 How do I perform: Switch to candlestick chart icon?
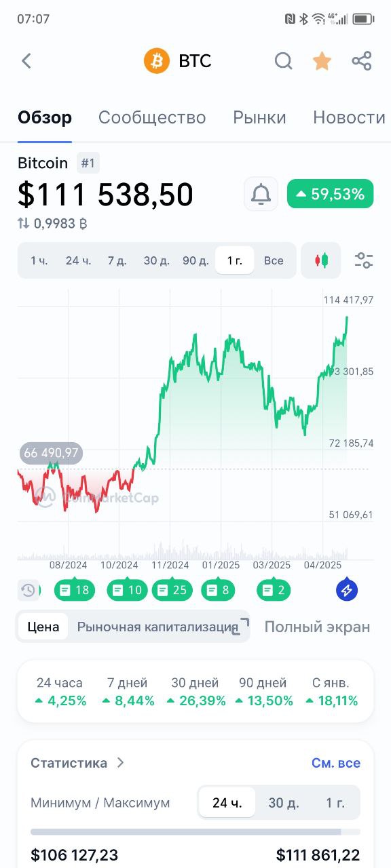click(x=321, y=260)
